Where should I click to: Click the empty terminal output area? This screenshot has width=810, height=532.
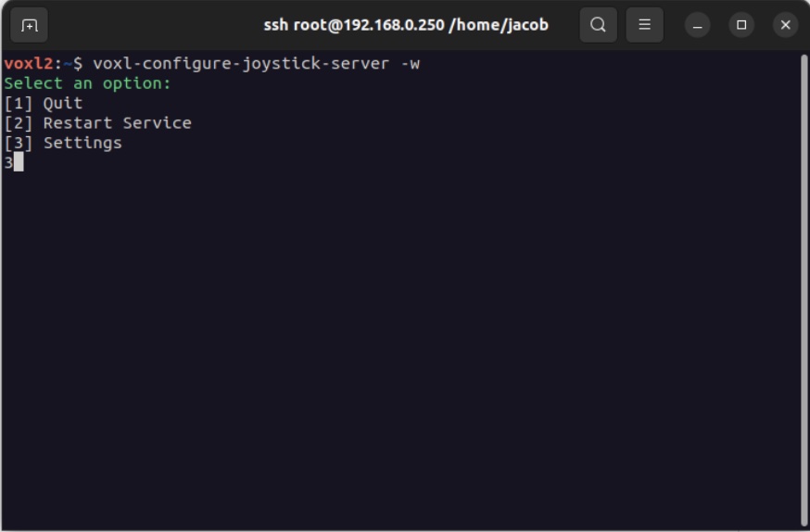tap(399, 352)
